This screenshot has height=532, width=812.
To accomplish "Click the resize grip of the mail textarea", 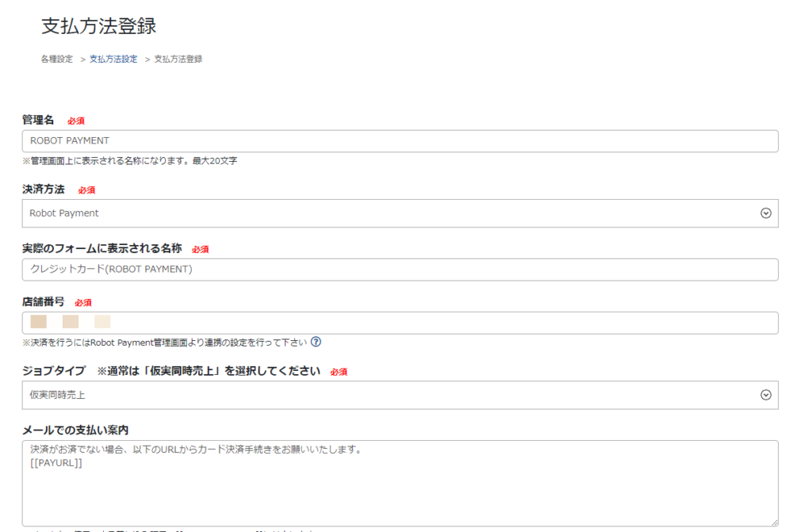I will click(x=774, y=522).
